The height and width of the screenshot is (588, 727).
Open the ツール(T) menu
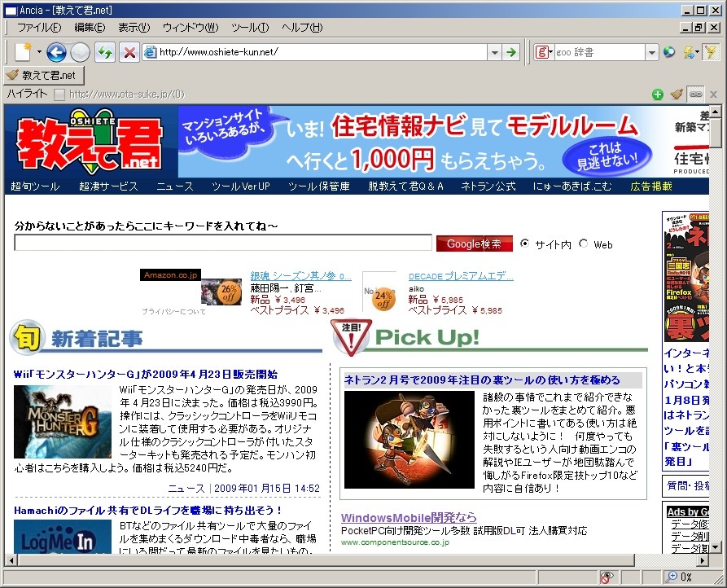coord(250,28)
